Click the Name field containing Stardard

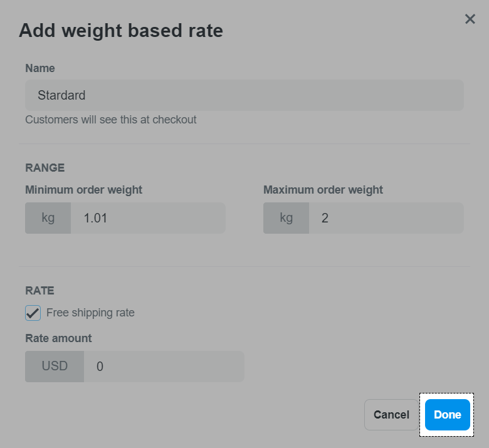coord(244,95)
